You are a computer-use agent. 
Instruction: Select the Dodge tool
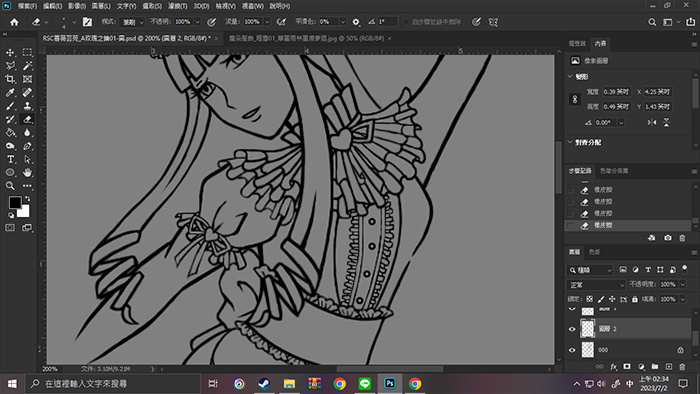pyautogui.click(x=10, y=146)
